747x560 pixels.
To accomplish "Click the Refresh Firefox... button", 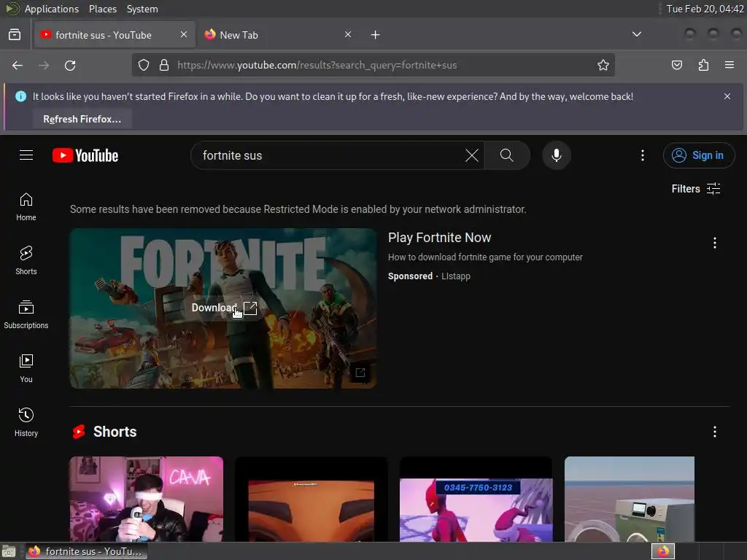I will pyautogui.click(x=82, y=119).
